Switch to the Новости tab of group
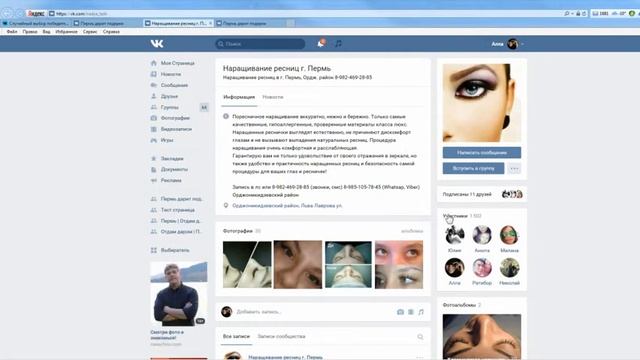The image size is (640, 360). coord(273,97)
